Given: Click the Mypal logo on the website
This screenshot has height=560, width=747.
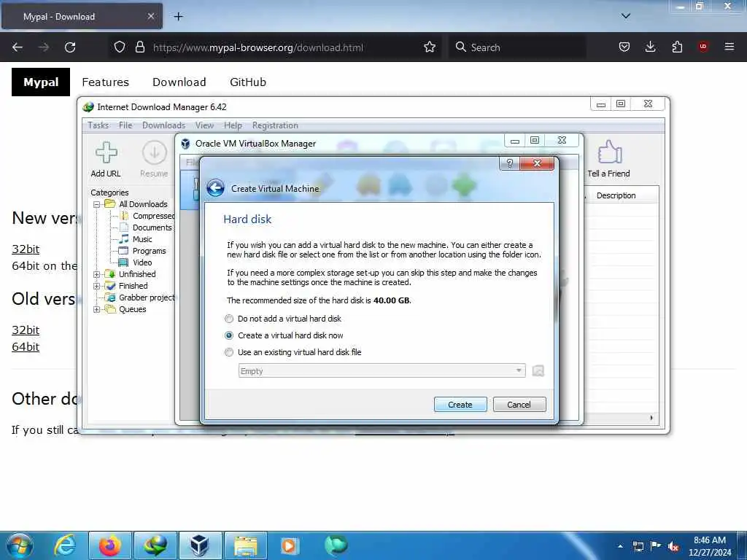Looking at the screenshot, I should click(41, 82).
